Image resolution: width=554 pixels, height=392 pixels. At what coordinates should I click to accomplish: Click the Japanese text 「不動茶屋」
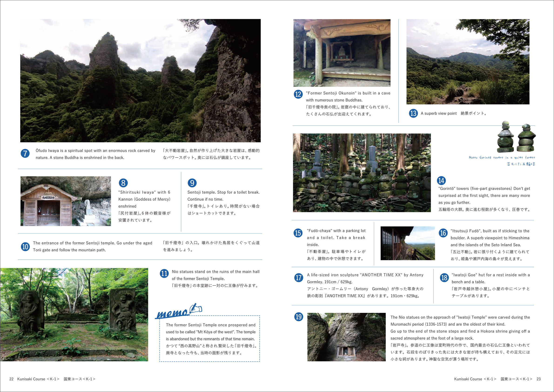[x=318, y=252]
